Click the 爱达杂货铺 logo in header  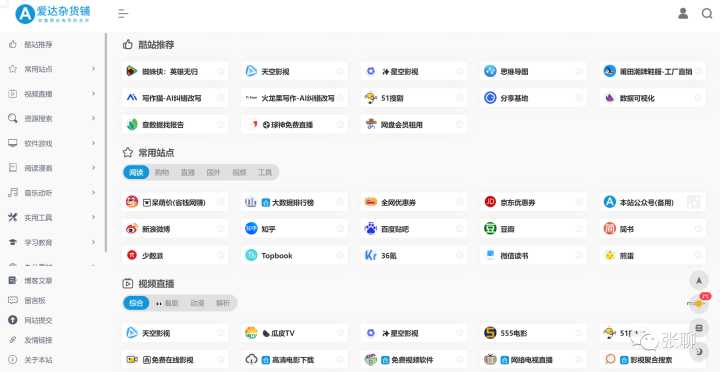coord(53,14)
